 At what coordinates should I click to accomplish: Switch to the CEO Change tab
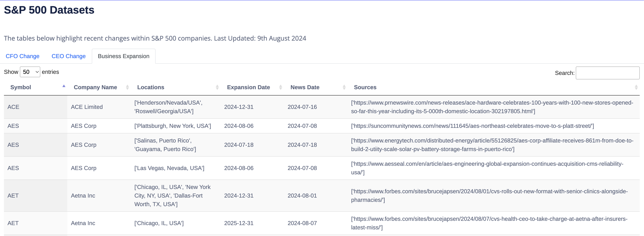click(69, 56)
